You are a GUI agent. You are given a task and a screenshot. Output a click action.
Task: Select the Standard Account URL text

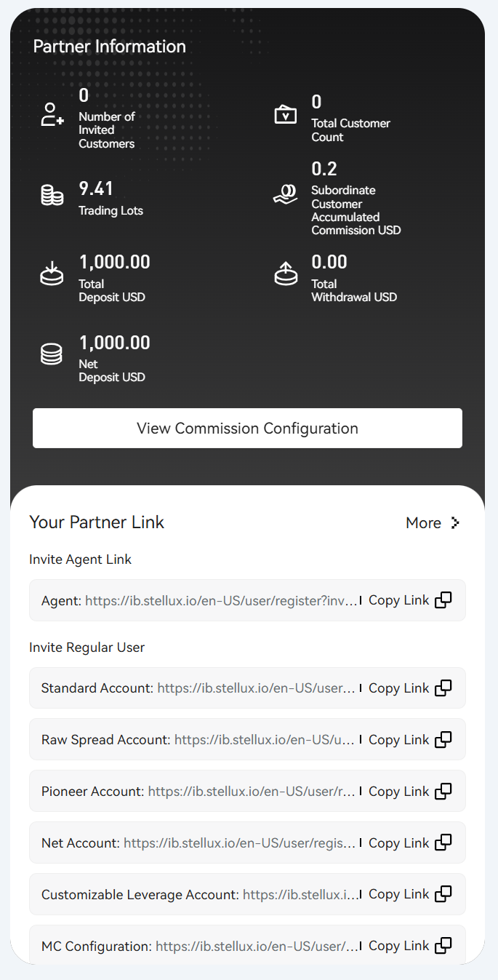coord(257,688)
